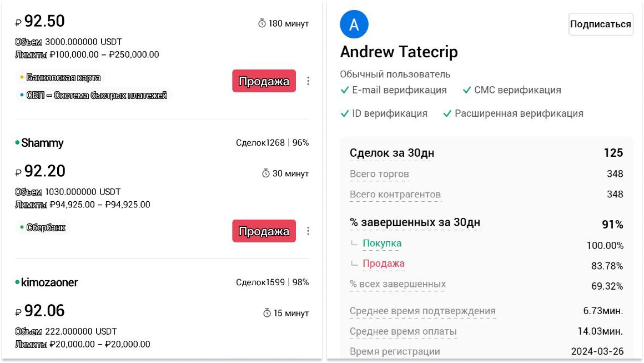Click the Andrew Tatecrip avatar icon
The image size is (644, 363).
pyautogui.click(x=354, y=24)
